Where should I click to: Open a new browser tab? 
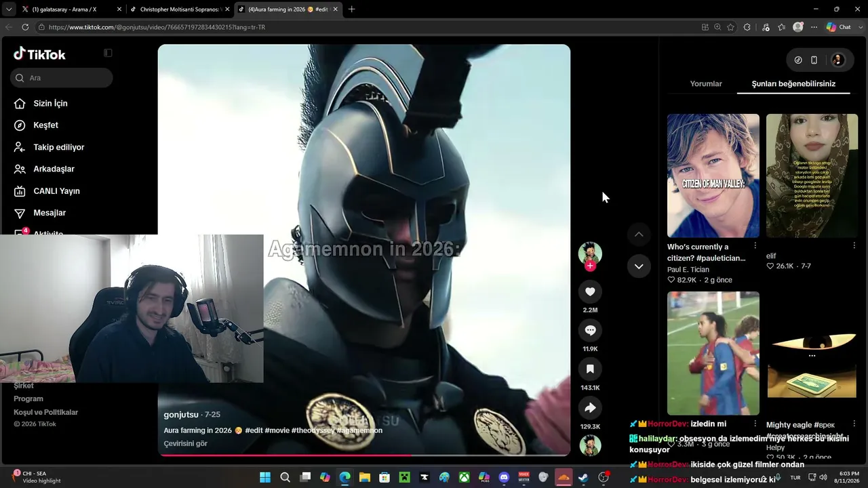351,9
